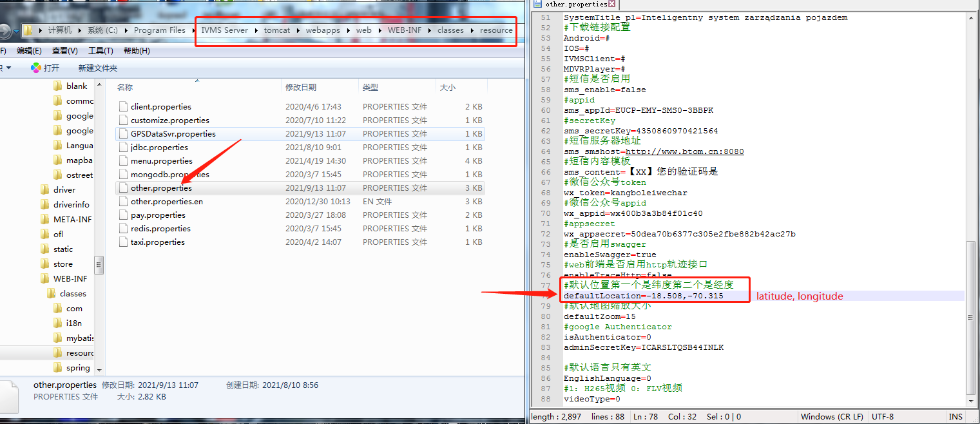Select the other.properties tab in Notepad++
Screen dimensions: 980x424
[x=575, y=5]
